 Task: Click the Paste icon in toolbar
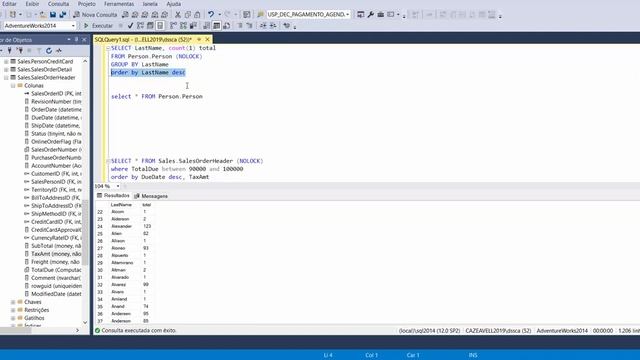coord(197,14)
